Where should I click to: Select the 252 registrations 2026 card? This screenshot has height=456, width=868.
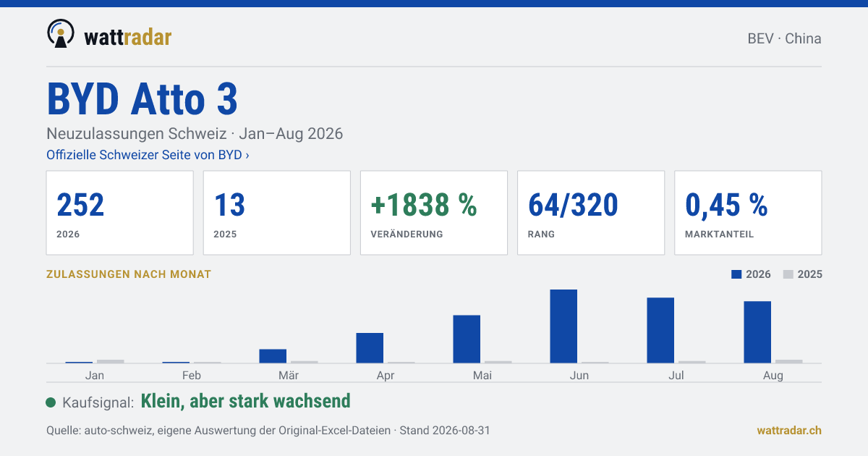[119, 213]
